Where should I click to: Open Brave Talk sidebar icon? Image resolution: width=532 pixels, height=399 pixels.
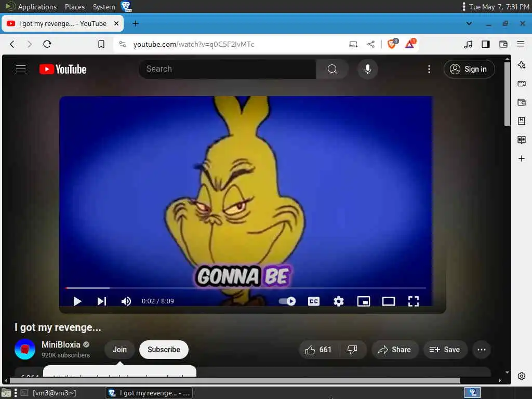522,84
